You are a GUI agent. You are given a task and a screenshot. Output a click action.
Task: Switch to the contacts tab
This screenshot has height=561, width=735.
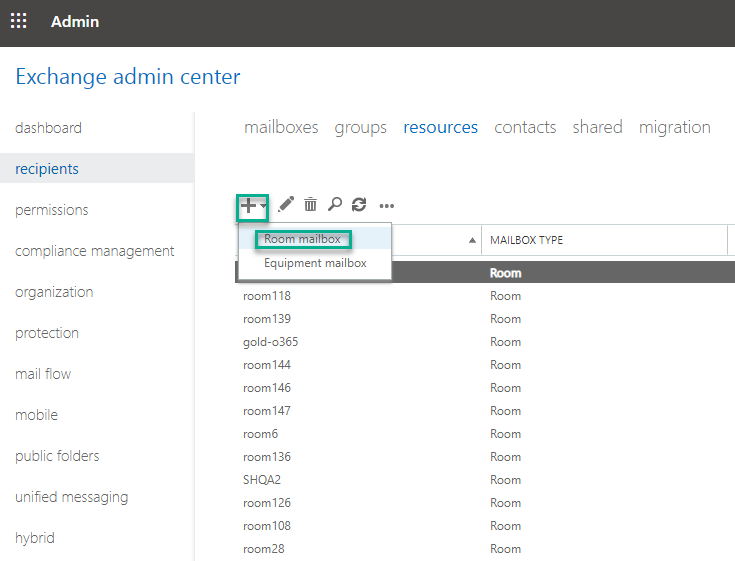pos(525,127)
